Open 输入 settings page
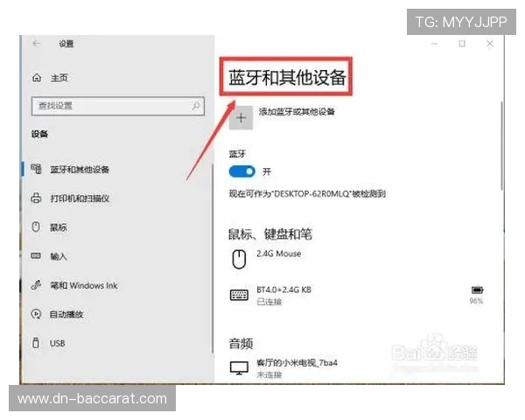525x420 pixels. tap(59, 256)
